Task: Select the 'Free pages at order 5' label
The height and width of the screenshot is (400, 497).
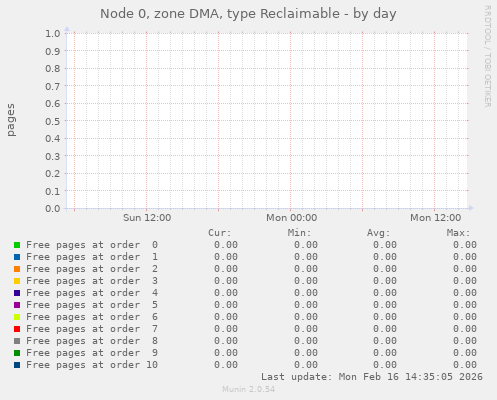Action: tap(92, 305)
